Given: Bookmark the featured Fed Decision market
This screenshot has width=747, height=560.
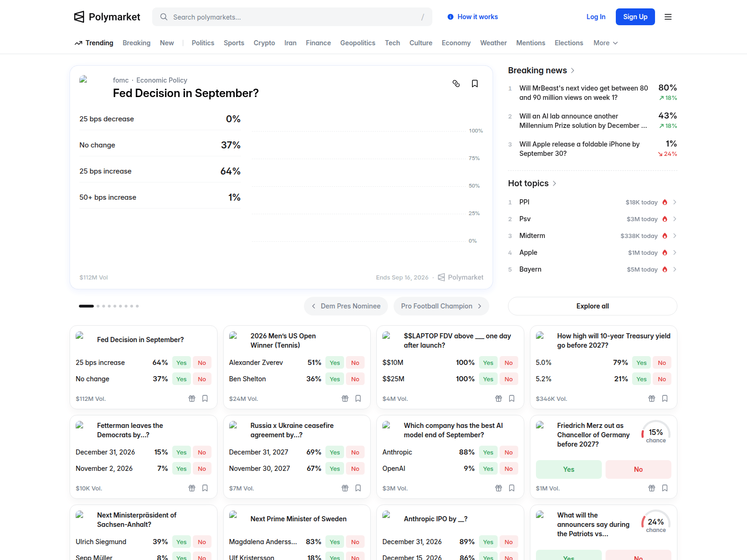Looking at the screenshot, I should coord(475,84).
